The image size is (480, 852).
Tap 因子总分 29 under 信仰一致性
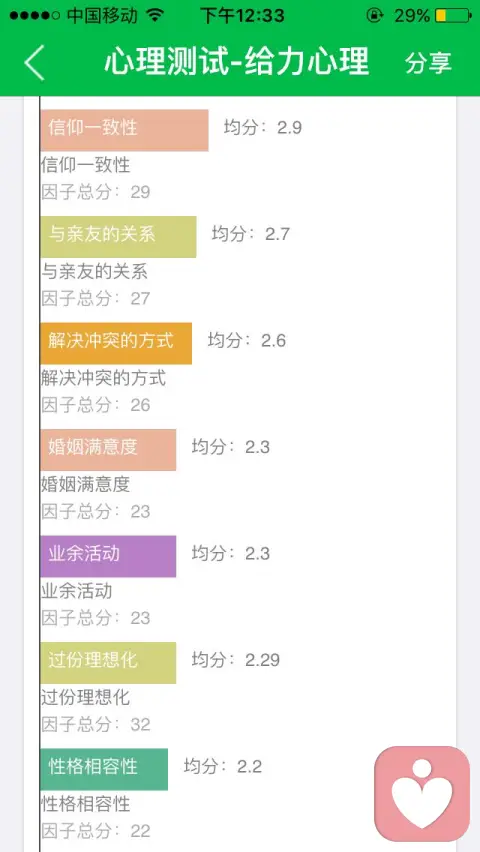pos(96,192)
